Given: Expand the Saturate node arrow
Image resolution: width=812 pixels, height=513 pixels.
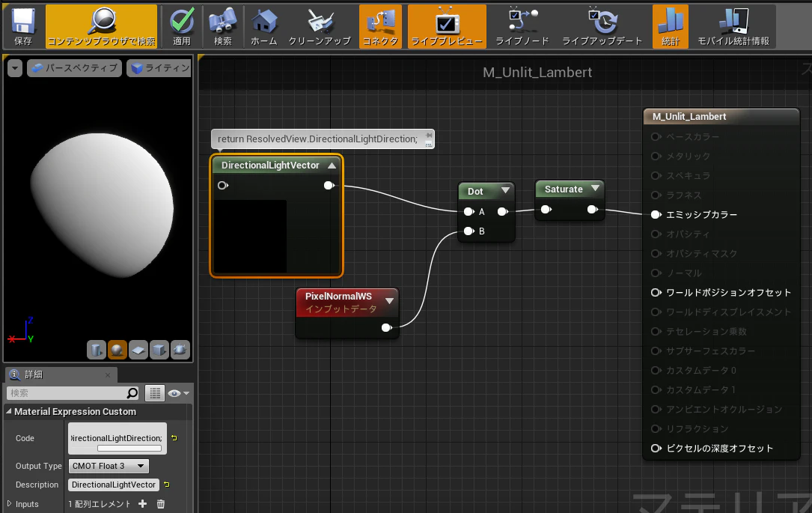Looking at the screenshot, I should tap(595, 189).
